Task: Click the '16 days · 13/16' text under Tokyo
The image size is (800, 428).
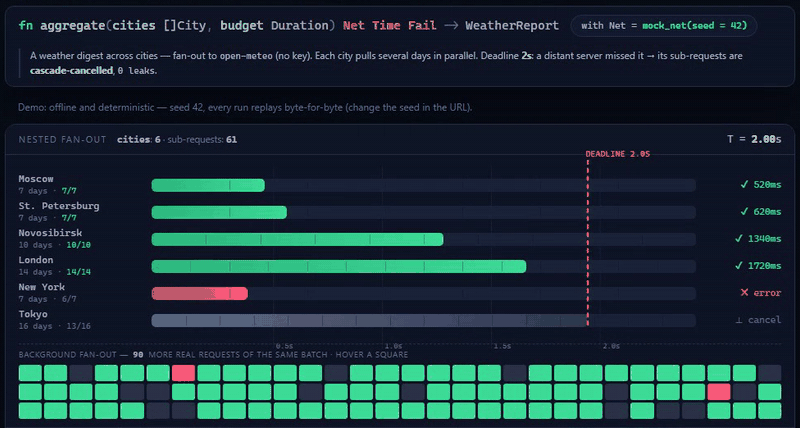Action: click(x=55, y=326)
